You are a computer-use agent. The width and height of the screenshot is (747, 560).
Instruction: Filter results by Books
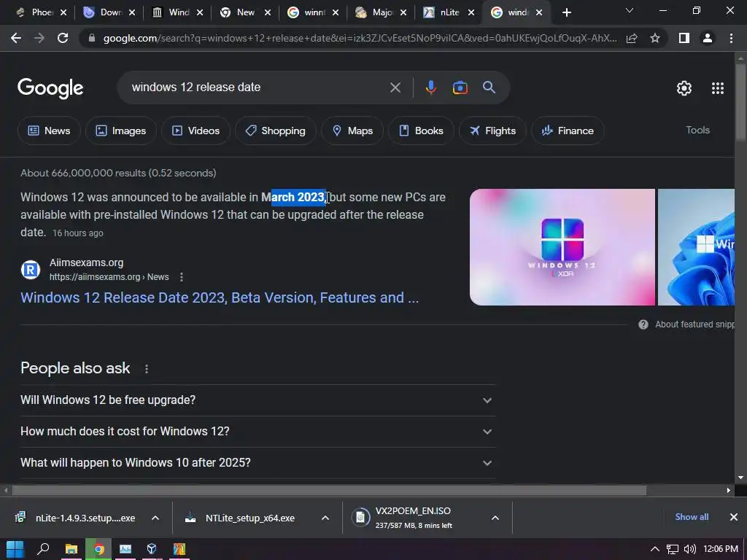[421, 131]
